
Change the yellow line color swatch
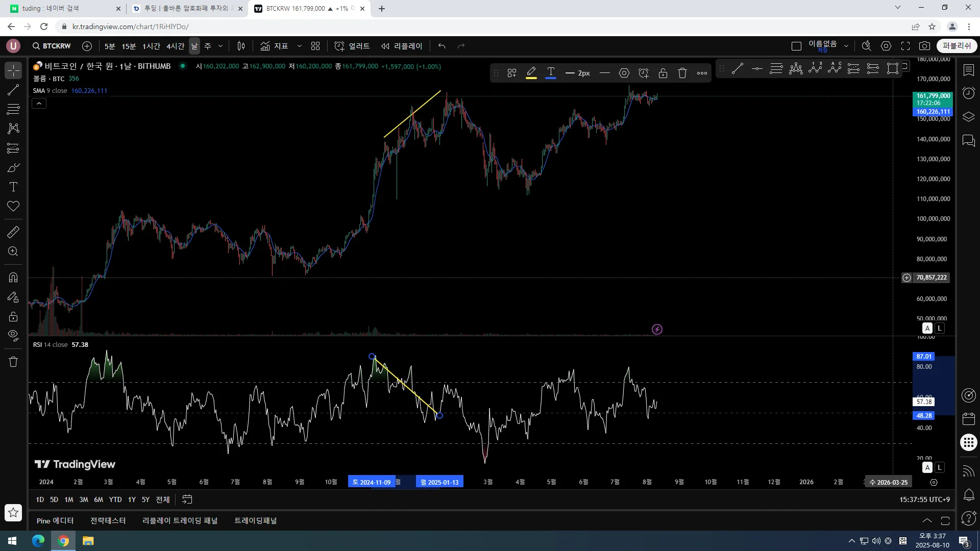[531, 73]
